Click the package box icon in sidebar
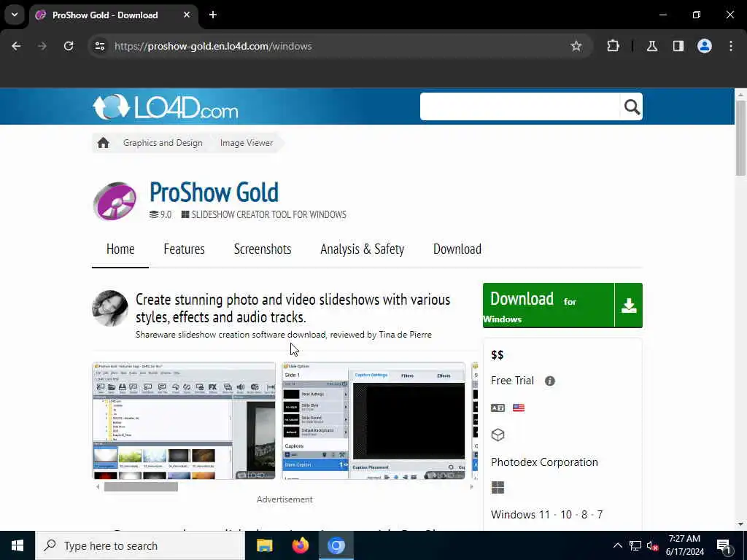The image size is (747, 560). (x=498, y=435)
